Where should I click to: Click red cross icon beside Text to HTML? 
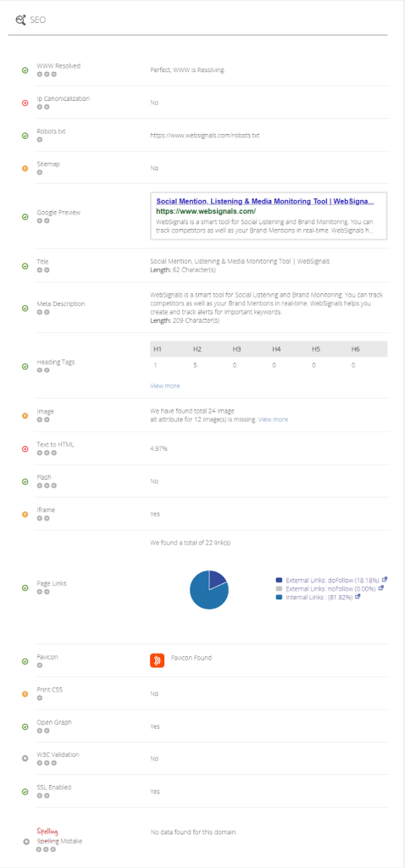click(25, 449)
